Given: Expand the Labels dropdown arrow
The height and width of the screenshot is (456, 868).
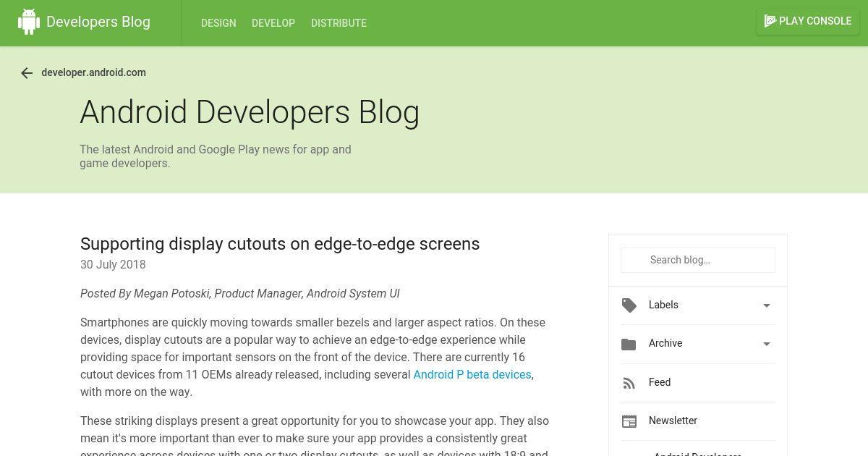Looking at the screenshot, I should [x=767, y=305].
